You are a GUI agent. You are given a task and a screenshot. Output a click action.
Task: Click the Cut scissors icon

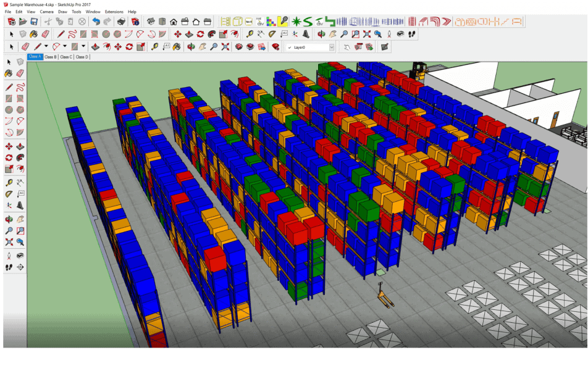pyautogui.click(x=48, y=22)
